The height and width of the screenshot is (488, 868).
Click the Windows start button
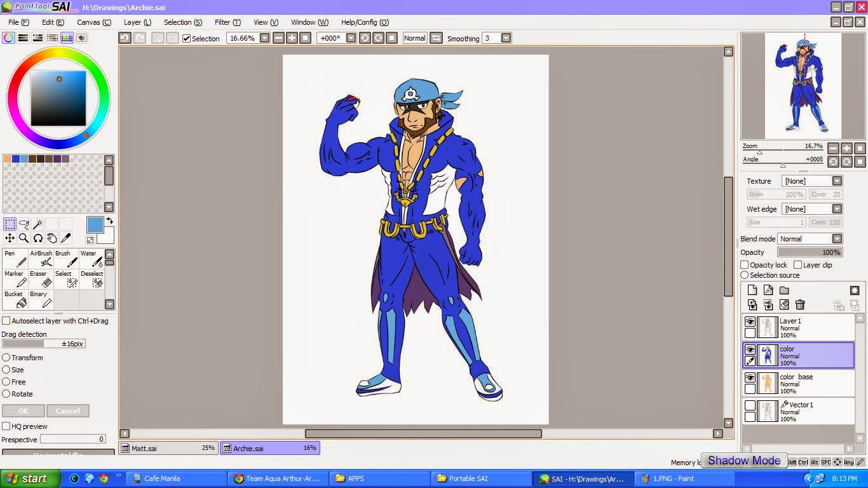point(30,478)
